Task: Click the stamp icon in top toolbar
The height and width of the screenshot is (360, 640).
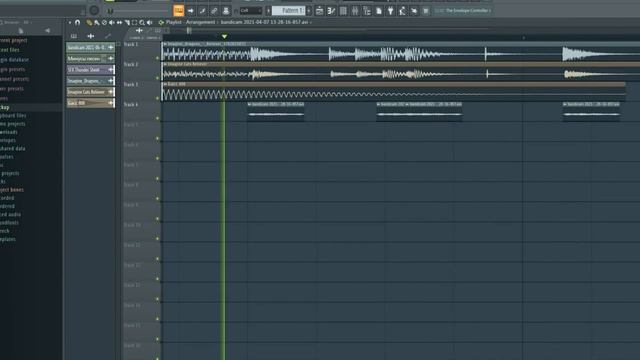Action: click(226, 11)
